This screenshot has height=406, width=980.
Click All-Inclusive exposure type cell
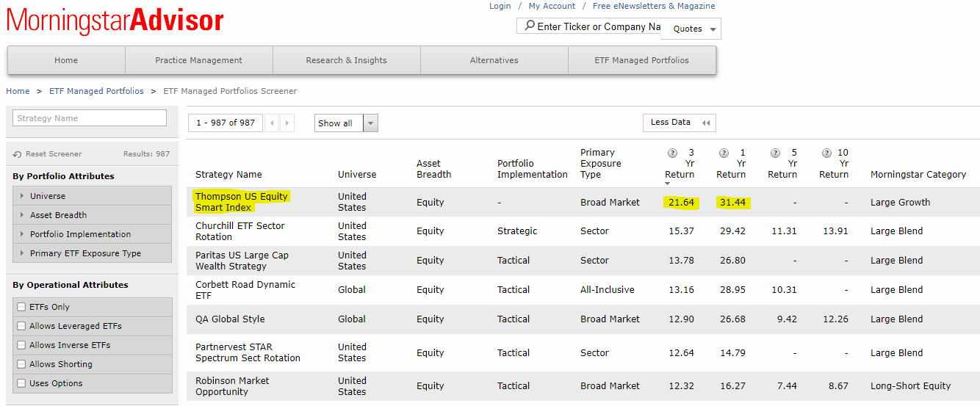(x=608, y=290)
